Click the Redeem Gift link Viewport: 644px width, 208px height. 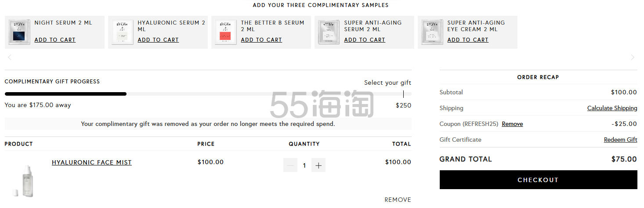click(x=620, y=140)
